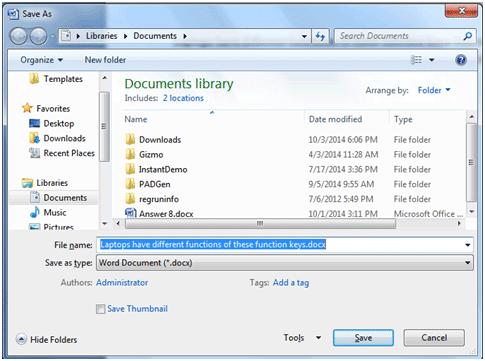The height and width of the screenshot is (361, 485).
Task: Click the Back navigation arrow button
Action: coord(18,36)
